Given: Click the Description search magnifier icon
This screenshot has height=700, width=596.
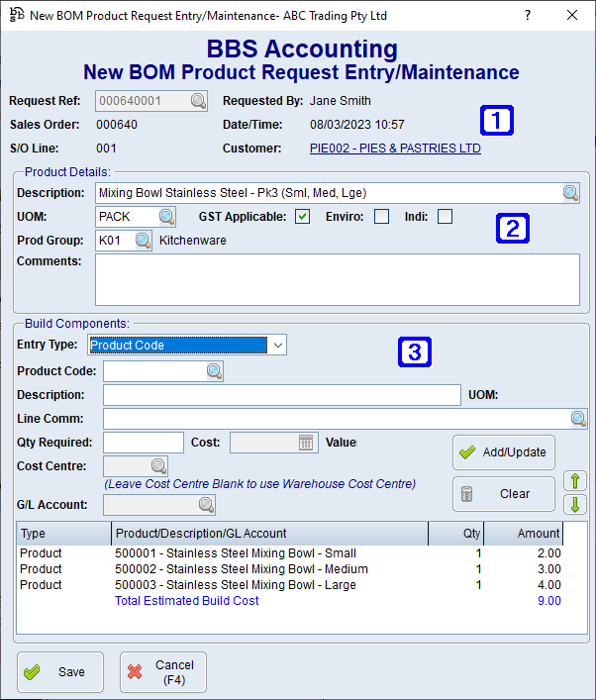Looking at the screenshot, I should tap(571, 193).
